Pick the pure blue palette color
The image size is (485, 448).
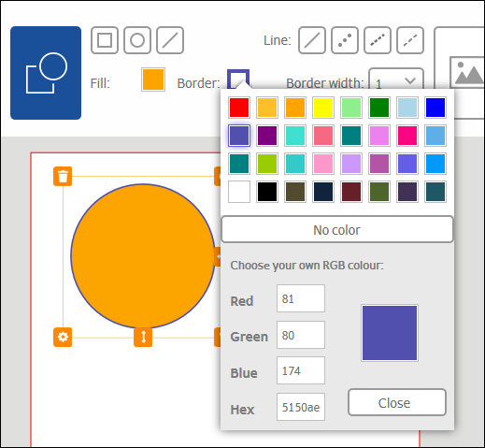[x=435, y=108]
